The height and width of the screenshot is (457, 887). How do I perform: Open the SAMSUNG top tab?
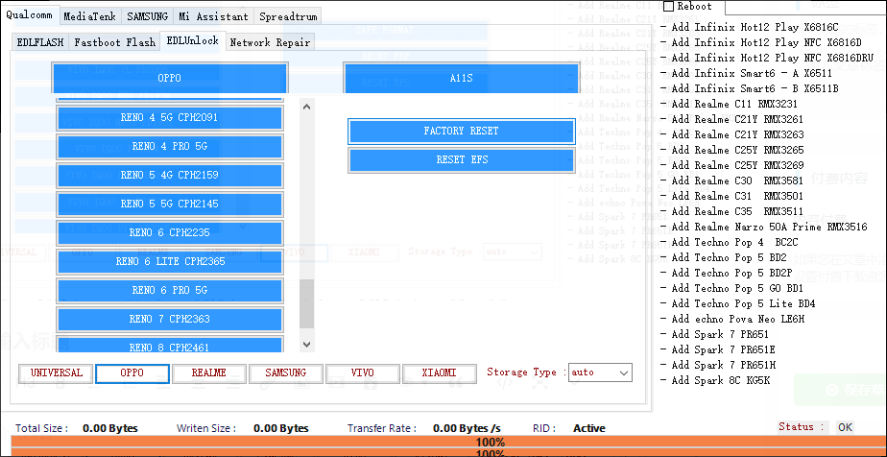pos(147,16)
